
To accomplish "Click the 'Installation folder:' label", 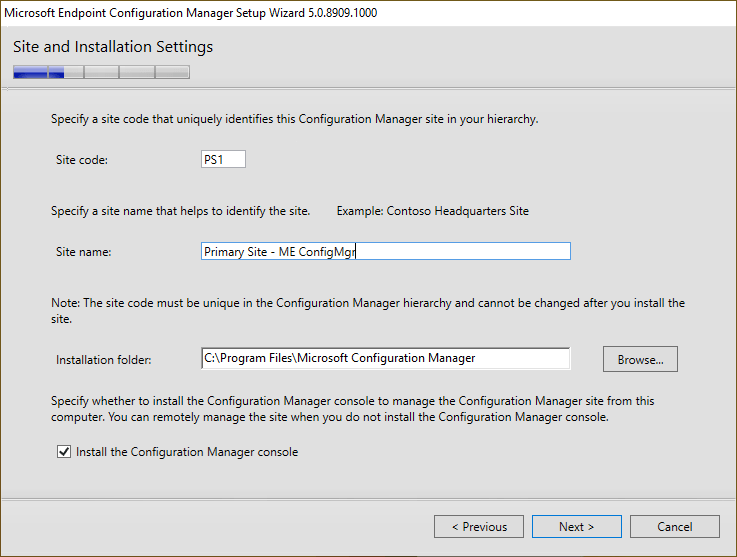I will [104, 359].
